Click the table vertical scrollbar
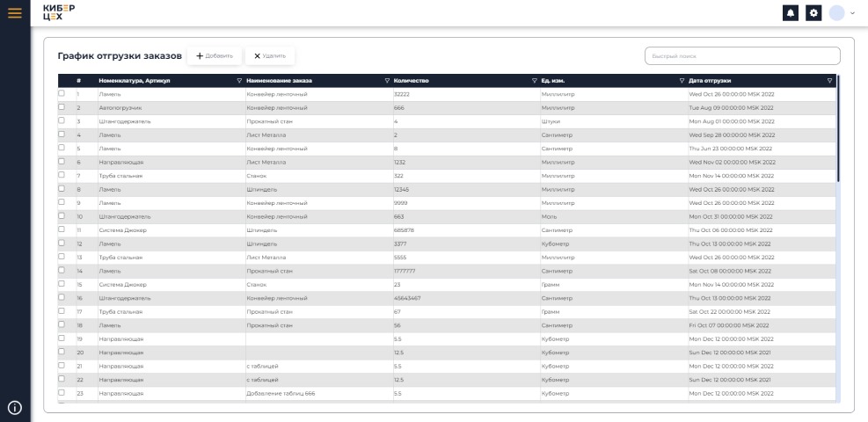 [x=838, y=127]
